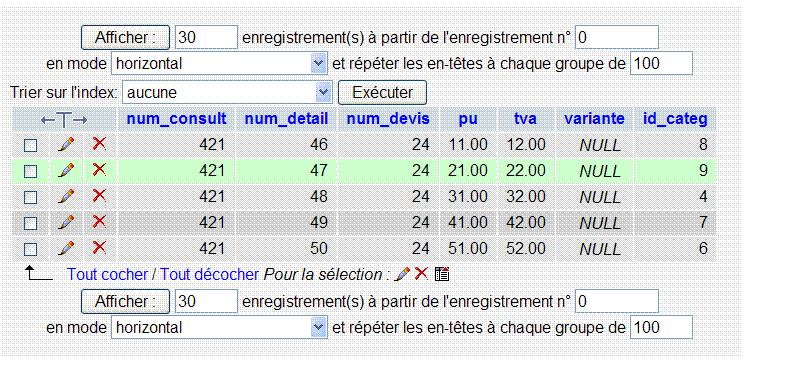Click the red X icon next to Pour la sélection

pyautogui.click(x=421, y=273)
